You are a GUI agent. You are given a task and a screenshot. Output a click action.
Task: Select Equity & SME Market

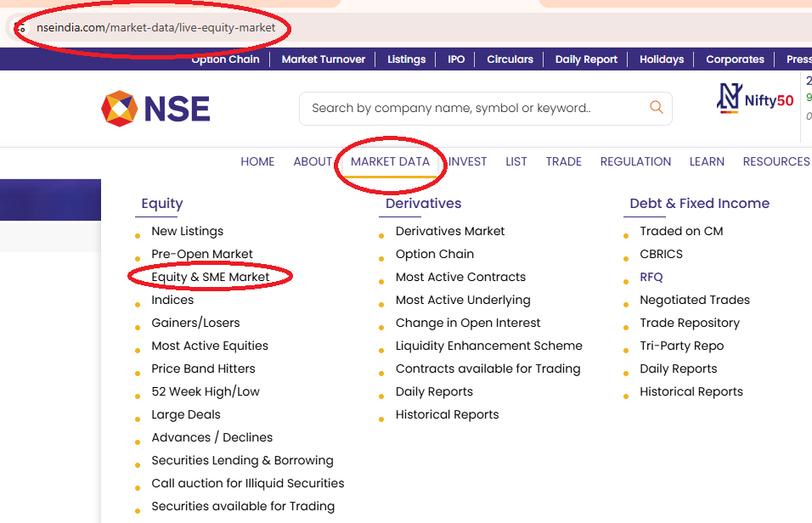click(209, 276)
